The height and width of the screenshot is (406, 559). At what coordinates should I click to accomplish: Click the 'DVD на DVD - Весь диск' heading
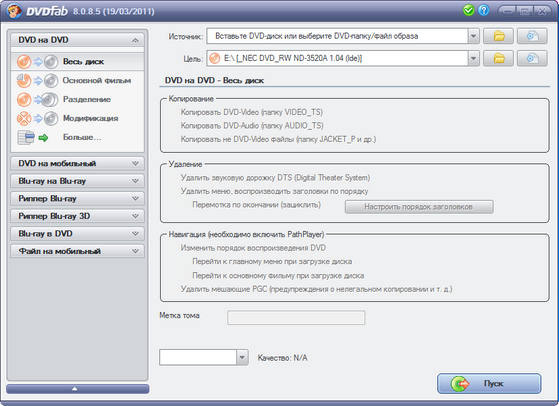214,81
